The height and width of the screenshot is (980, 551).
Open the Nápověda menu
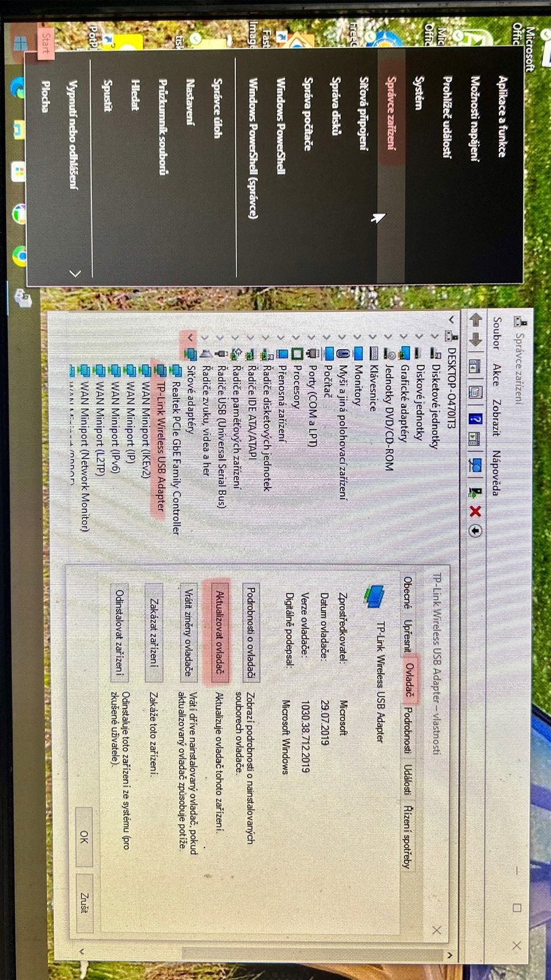[497, 472]
